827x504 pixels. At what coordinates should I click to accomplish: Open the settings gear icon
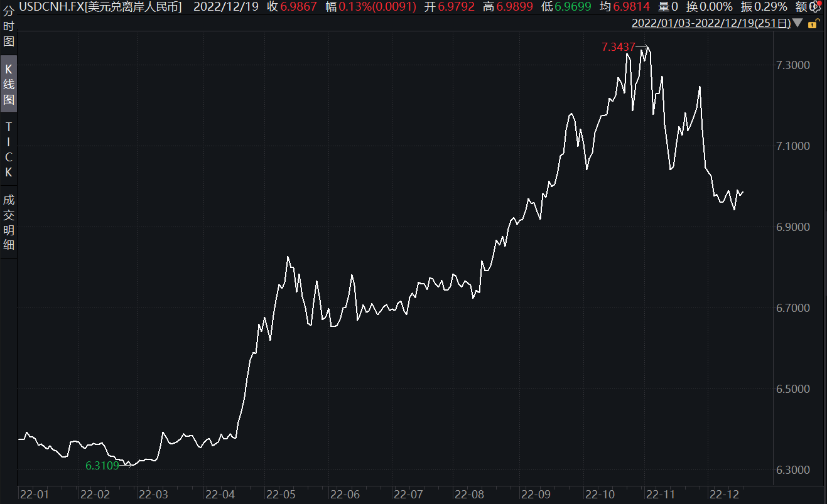(814, 7)
